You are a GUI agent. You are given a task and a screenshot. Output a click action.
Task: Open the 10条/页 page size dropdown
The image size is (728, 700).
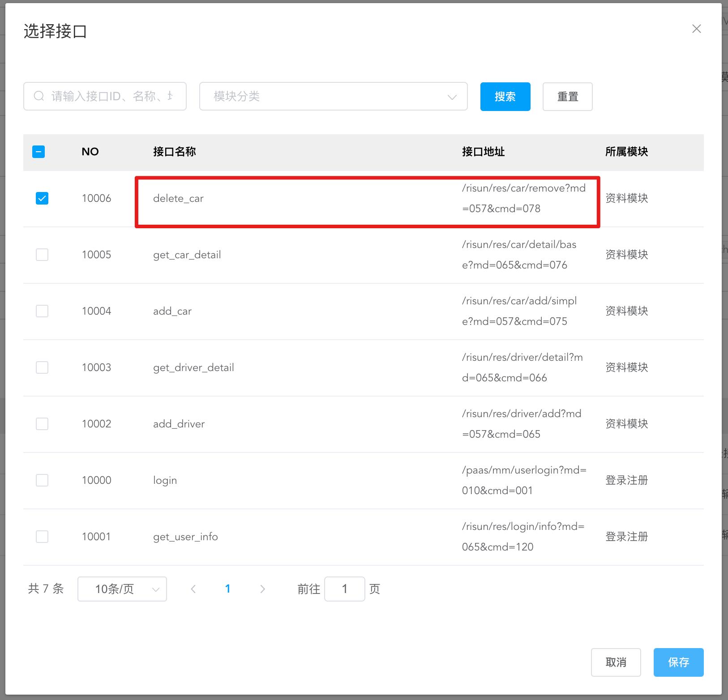tap(122, 589)
